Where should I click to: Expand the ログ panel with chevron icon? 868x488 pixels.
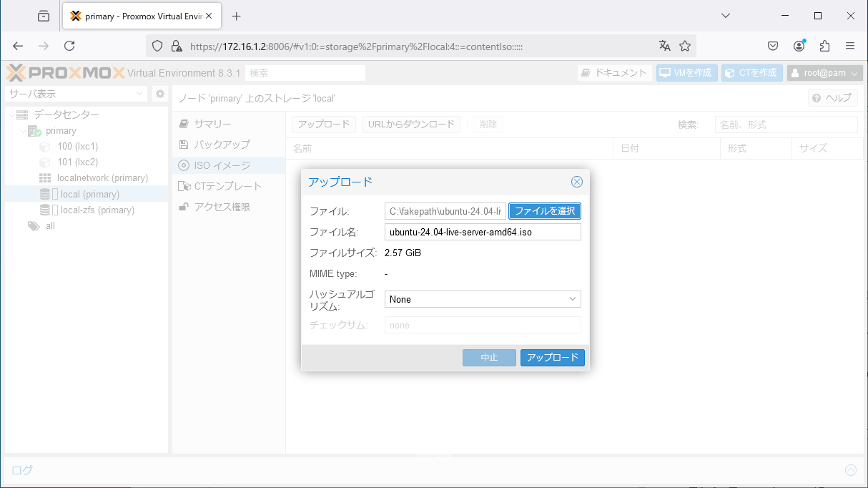850,470
